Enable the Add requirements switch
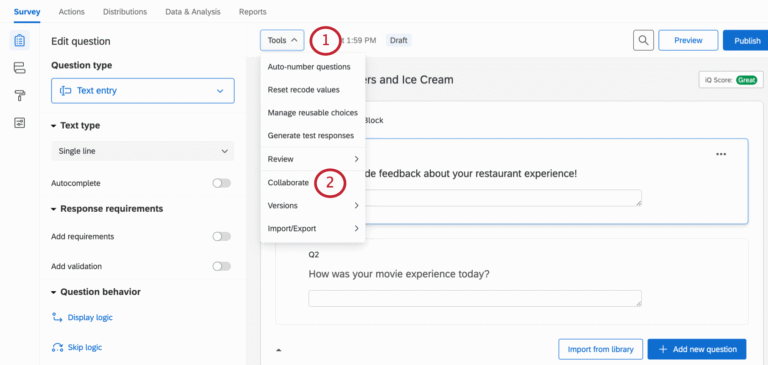 221,237
